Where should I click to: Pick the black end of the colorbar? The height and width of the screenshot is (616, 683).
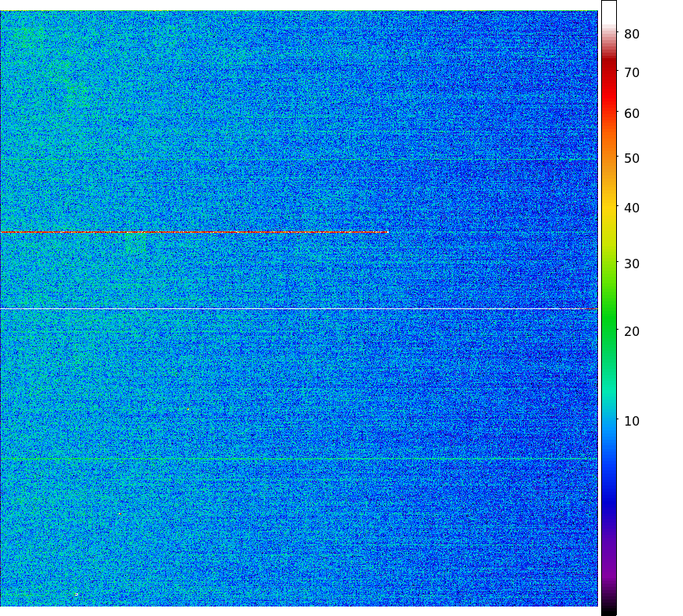click(x=608, y=610)
